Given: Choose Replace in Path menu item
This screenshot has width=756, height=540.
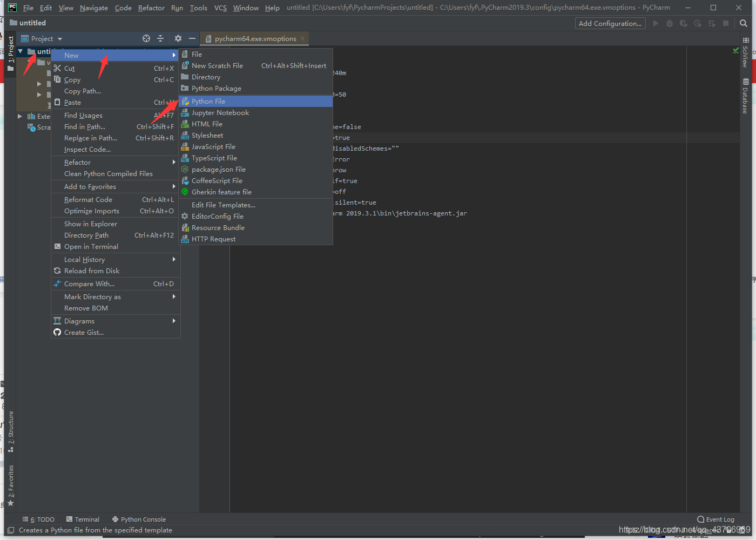Looking at the screenshot, I should (114, 138).
